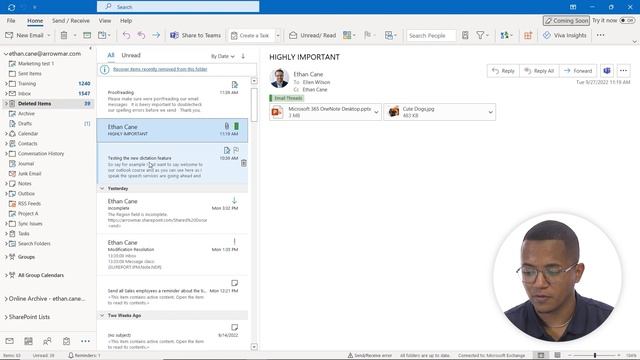The height and width of the screenshot is (360, 640).
Task: Show the Unread messages filter tab
Action: pyautogui.click(x=131, y=55)
